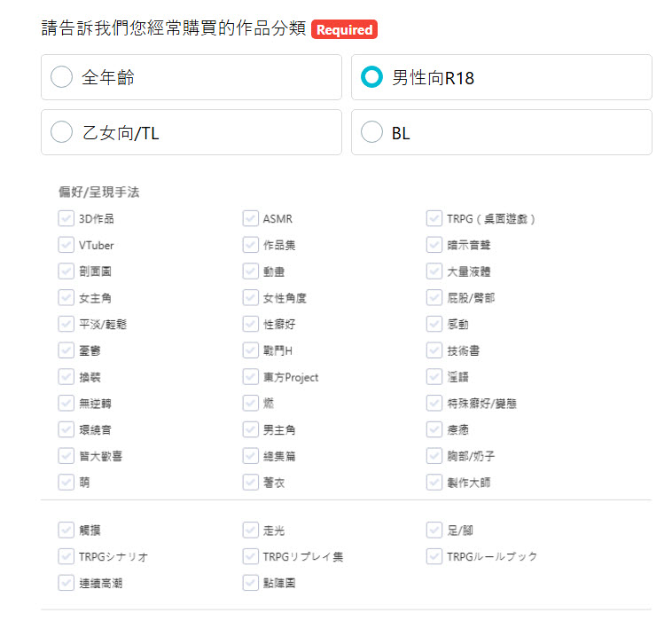672x621 pixels.
Task: Toggle the 技術書 checkbox
Action: tap(434, 350)
